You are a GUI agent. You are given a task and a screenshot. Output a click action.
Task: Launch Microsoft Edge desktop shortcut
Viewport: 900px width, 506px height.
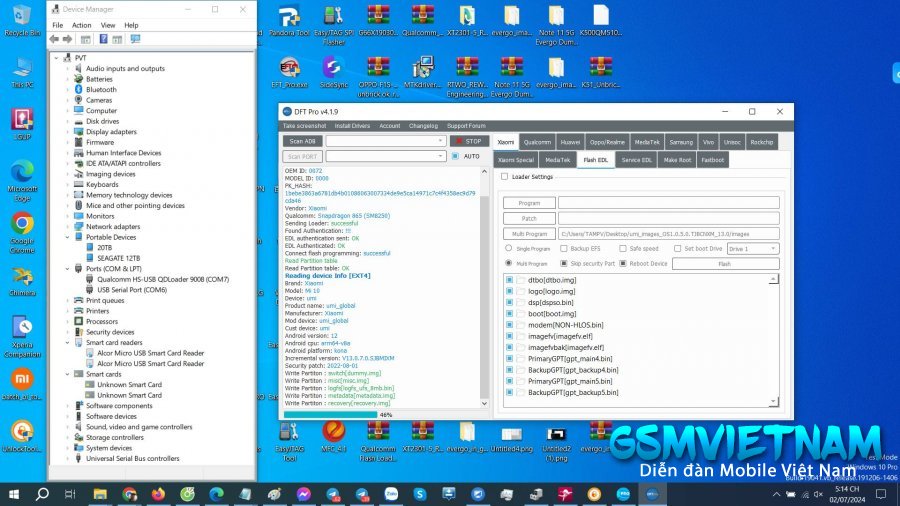22,181
